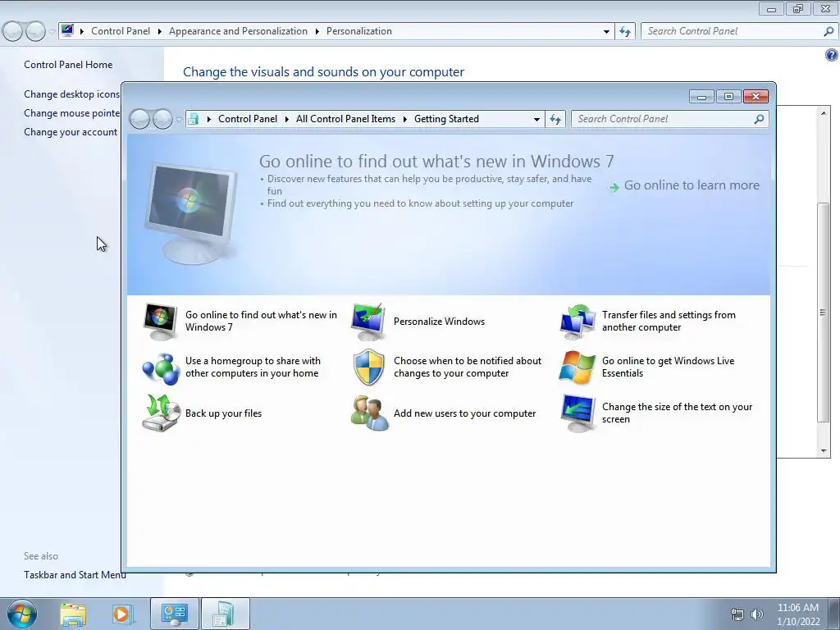
Task: Open Taskbar and Start Menu link
Action: (x=75, y=575)
